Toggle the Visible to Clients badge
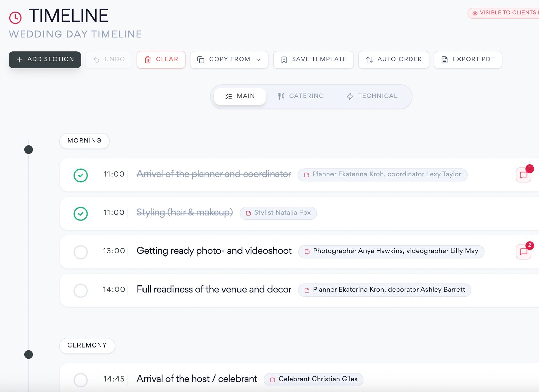 point(503,13)
